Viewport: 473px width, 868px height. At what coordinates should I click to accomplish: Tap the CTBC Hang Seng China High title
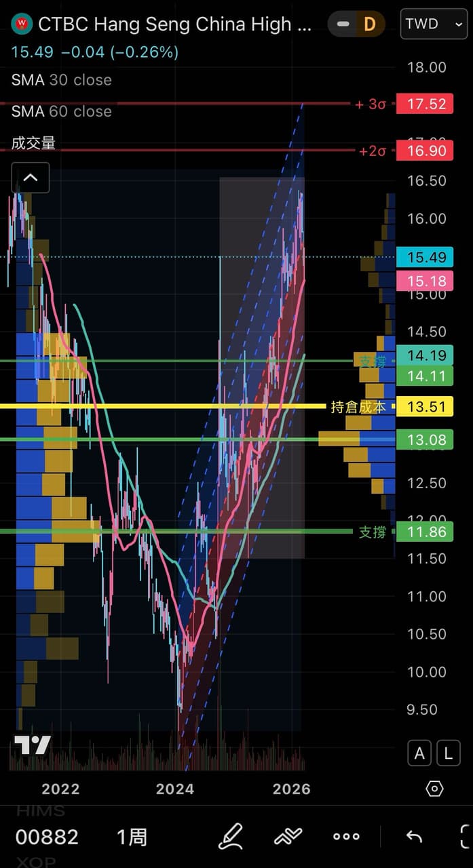click(x=175, y=24)
